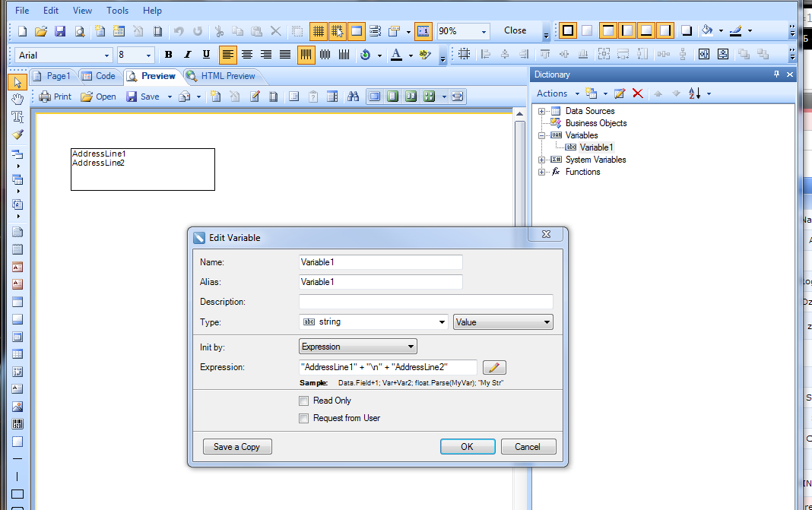Expand the System Variables node

541,160
